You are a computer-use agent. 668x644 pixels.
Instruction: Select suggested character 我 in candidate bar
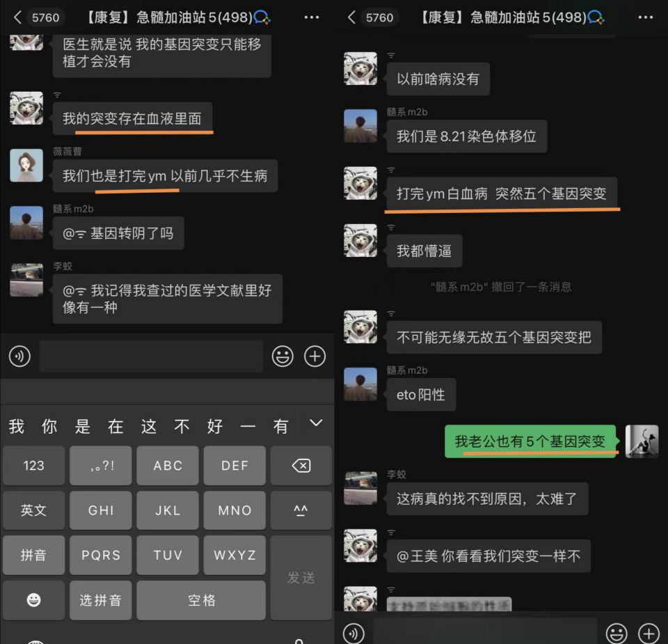pyautogui.click(x=16, y=426)
